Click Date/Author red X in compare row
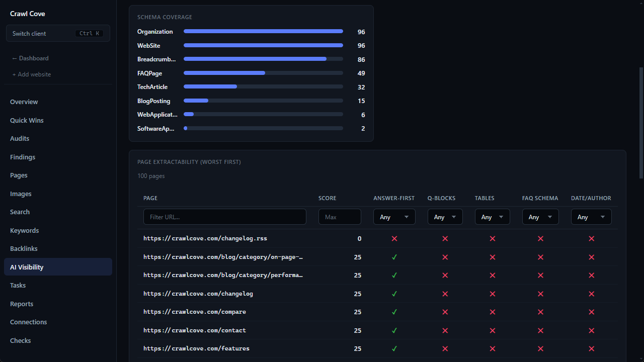This screenshot has height=362, width=644. (x=592, y=312)
